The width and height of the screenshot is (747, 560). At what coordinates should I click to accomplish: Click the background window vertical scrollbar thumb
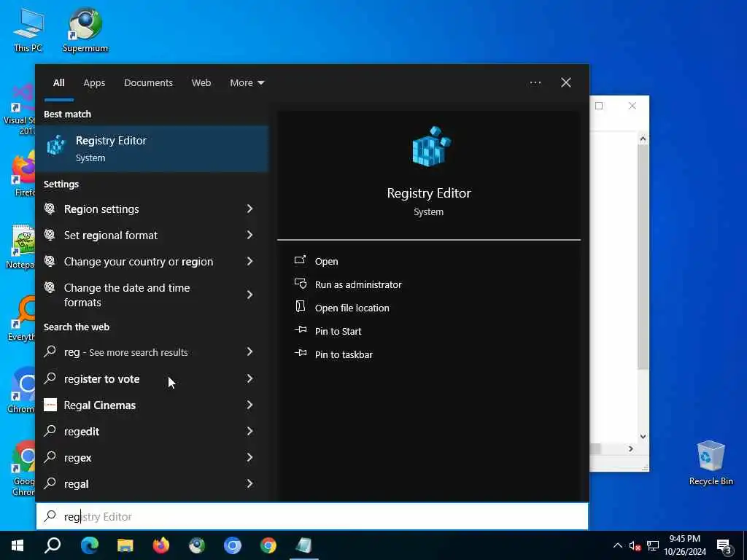coord(643,257)
